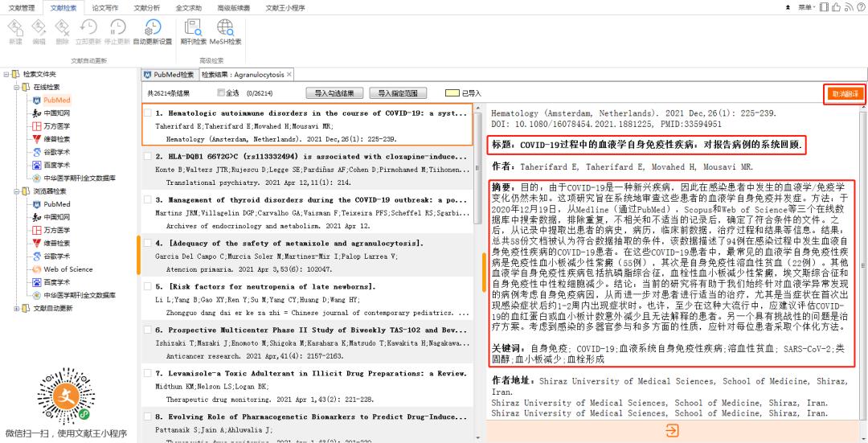Check the box for result 1 Hematologic autoimmune
This screenshot has height=443, width=868.
[148, 113]
